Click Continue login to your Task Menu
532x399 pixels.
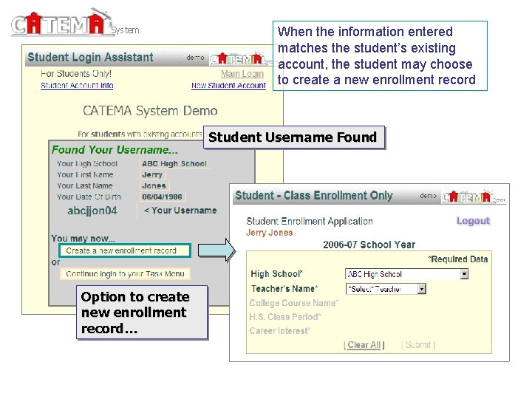click(x=125, y=274)
